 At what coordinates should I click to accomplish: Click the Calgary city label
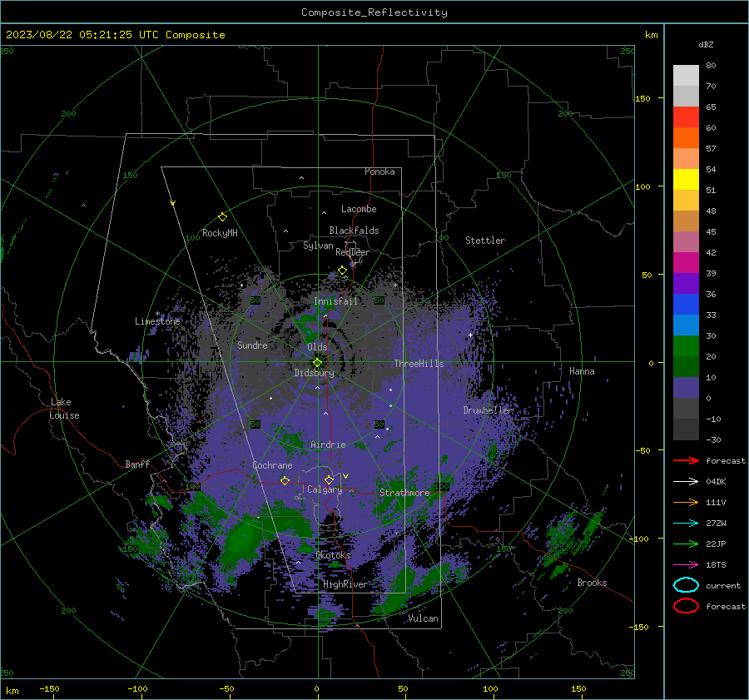click(325, 489)
